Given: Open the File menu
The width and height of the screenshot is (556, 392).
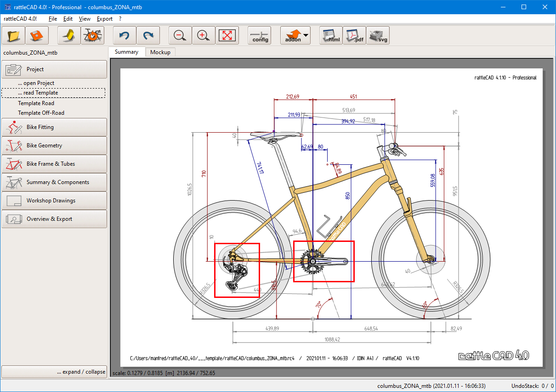Looking at the screenshot, I should click(x=53, y=19).
